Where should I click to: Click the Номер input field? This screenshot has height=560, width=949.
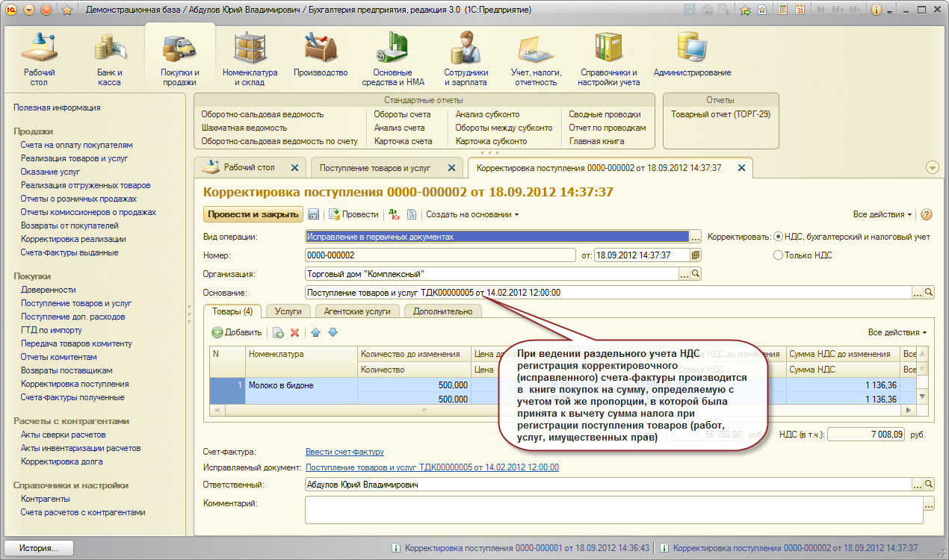442,255
